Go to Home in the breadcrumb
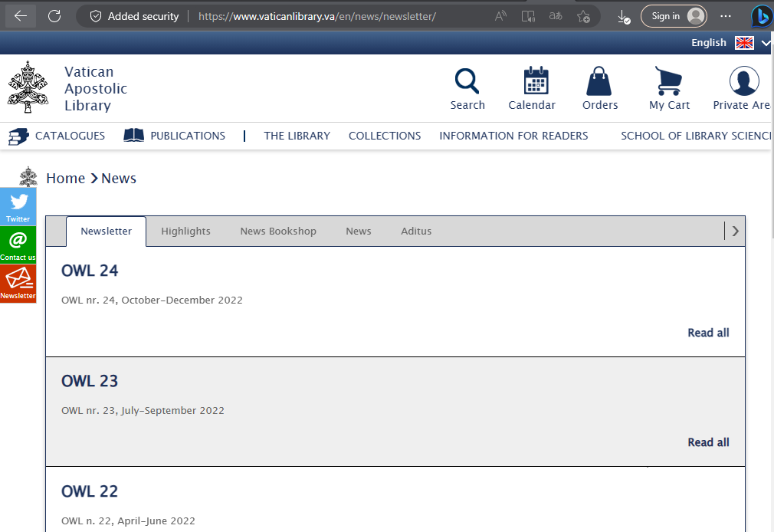Image resolution: width=774 pixels, height=532 pixels. [66, 179]
